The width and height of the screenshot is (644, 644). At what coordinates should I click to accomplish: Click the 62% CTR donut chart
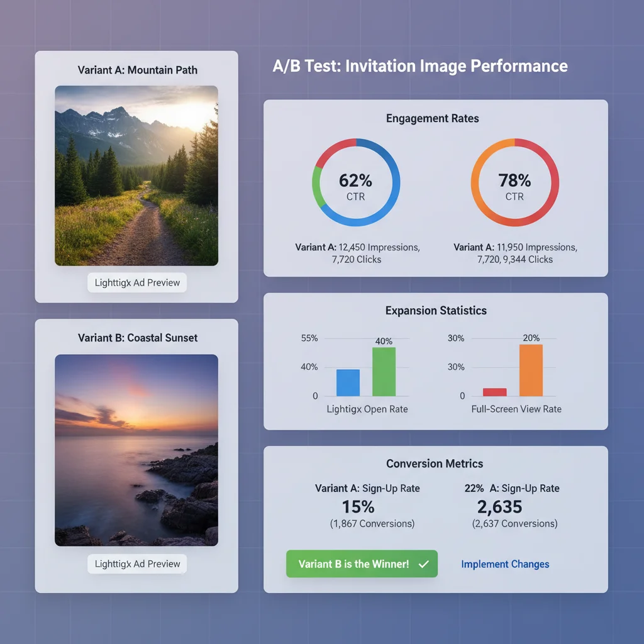(356, 182)
